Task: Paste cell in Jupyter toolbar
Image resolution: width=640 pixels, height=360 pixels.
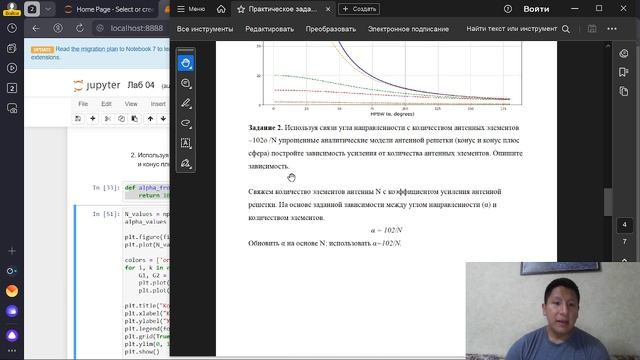Action: pyautogui.click(x=134, y=118)
